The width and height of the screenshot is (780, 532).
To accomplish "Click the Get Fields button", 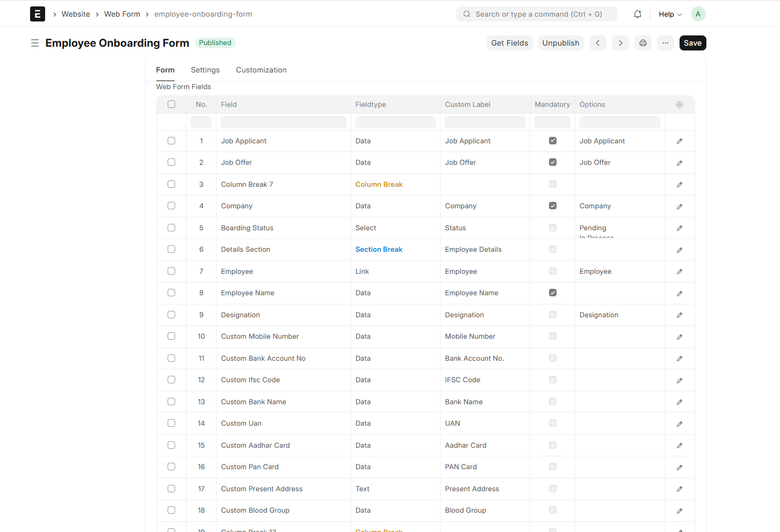I will (x=509, y=42).
